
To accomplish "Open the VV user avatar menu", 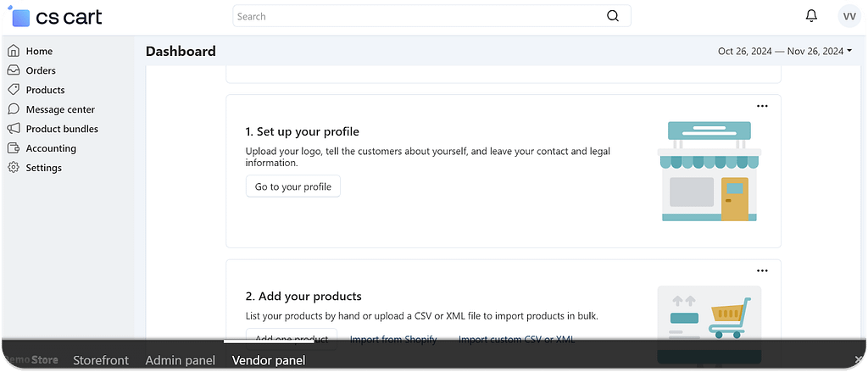I will tap(849, 17).
